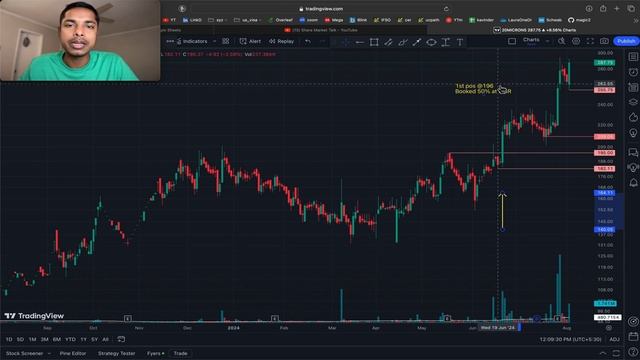The width and height of the screenshot is (640, 360).
Task: Expand the Stock Screener dropdown arrow
Action: pos(49,353)
